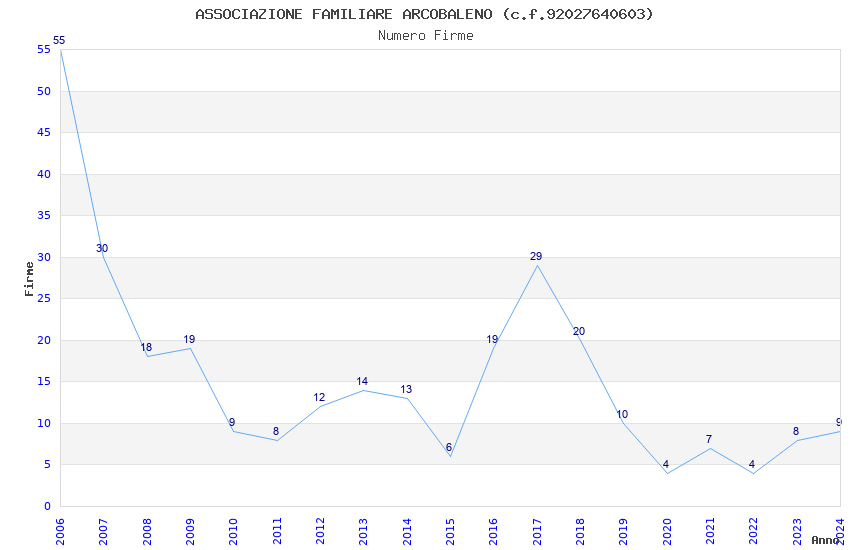Select the 2007 year label on x-axis
This screenshot has height=550, width=850.
103,532
